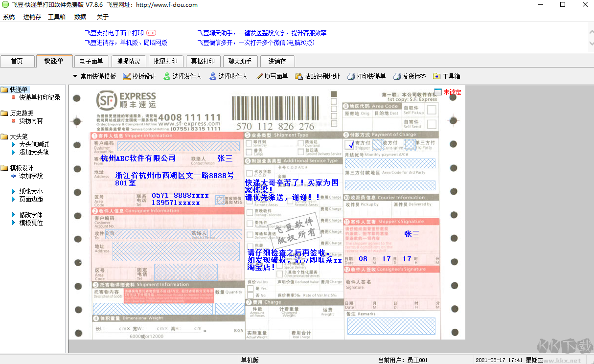Click the 选择发件人 toolbar button
Screen dimensions: 594x364
pyautogui.click(x=182, y=76)
